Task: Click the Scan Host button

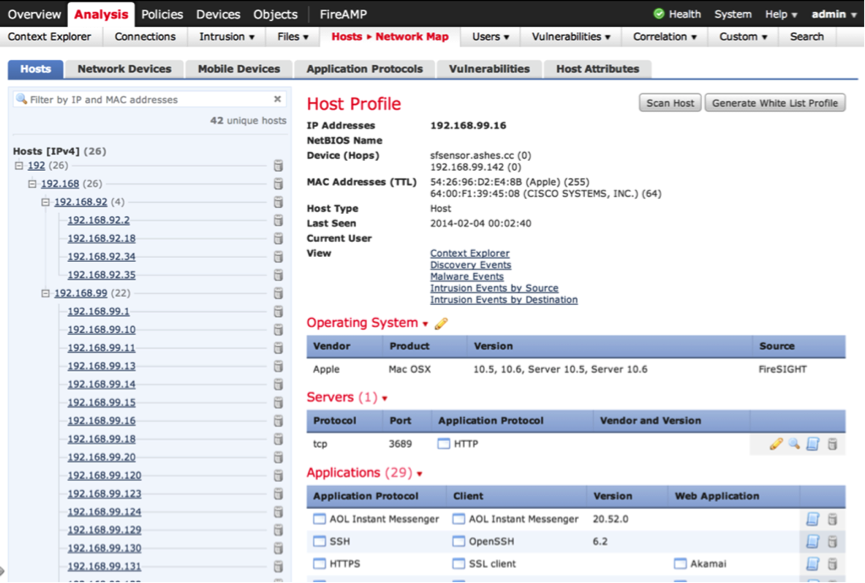Action: (670, 103)
